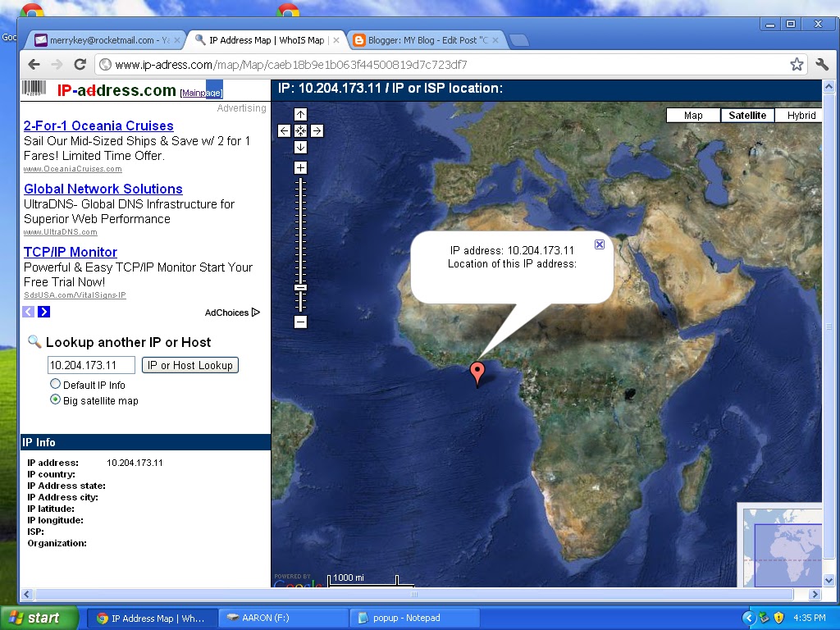Switch to IP Address Map tab
The height and width of the screenshot is (630, 840).
click(267, 40)
